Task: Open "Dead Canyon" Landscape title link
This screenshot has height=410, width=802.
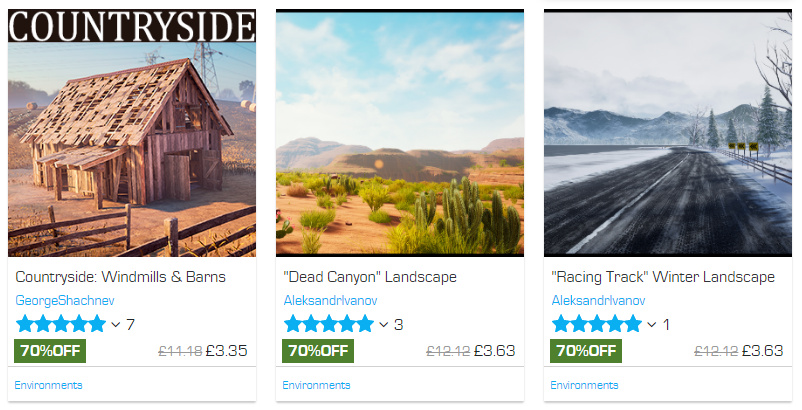Action: pyautogui.click(x=370, y=277)
